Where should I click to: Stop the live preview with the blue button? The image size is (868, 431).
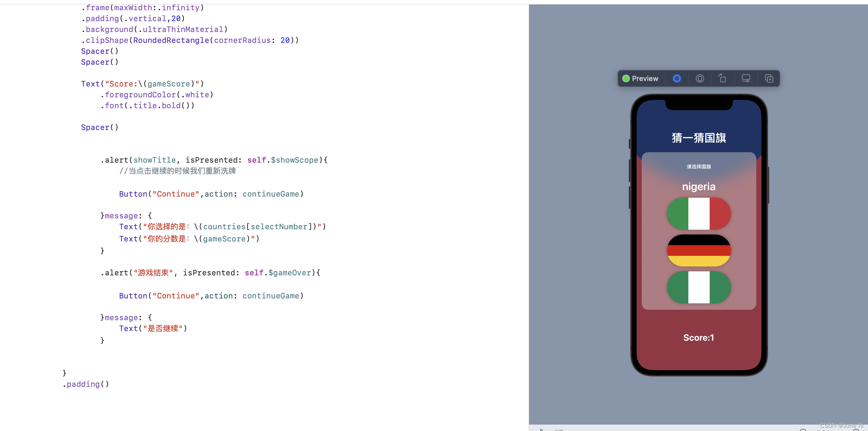[x=677, y=78]
